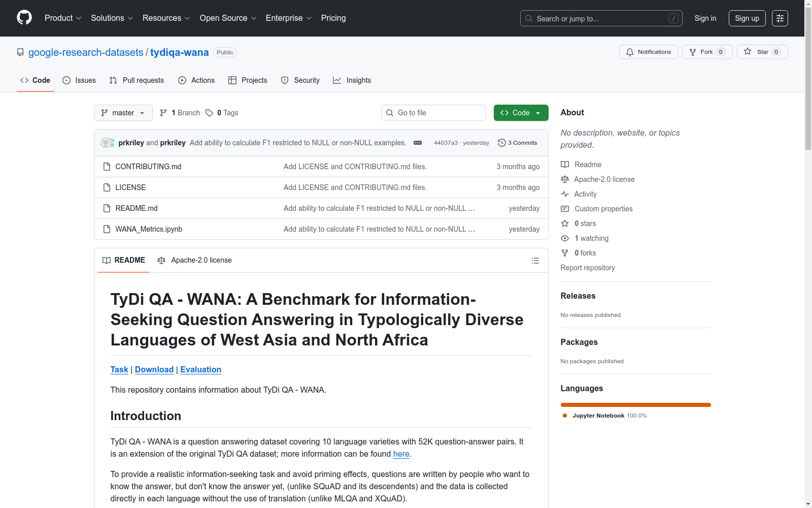Click the tag icon beside 0 Tags
This screenshot has height=508, width=812.
[209, 113]
